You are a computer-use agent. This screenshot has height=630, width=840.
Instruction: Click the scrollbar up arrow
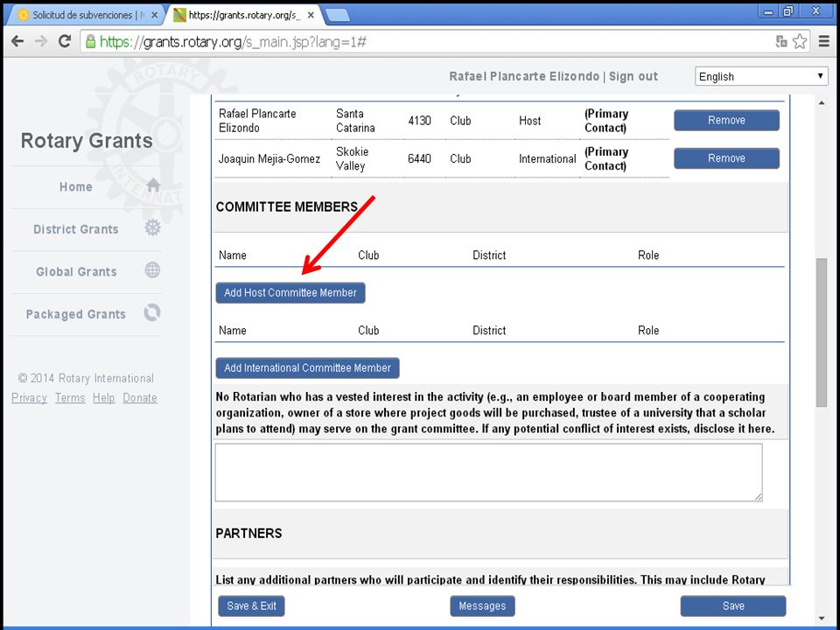tap(822, 102)
